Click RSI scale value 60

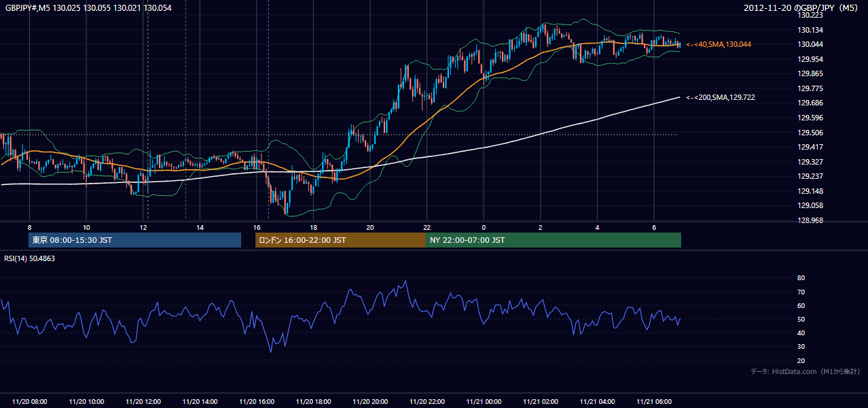click(801, 305)
